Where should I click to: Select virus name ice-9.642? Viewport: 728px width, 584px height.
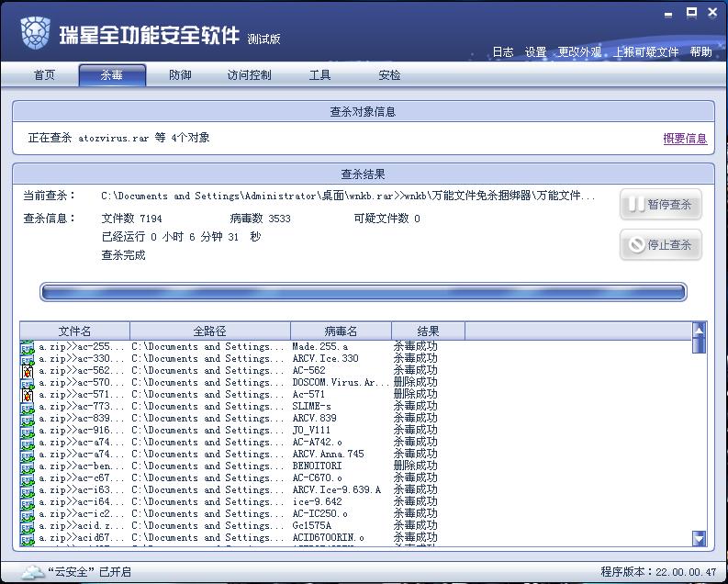pos(317,503)
